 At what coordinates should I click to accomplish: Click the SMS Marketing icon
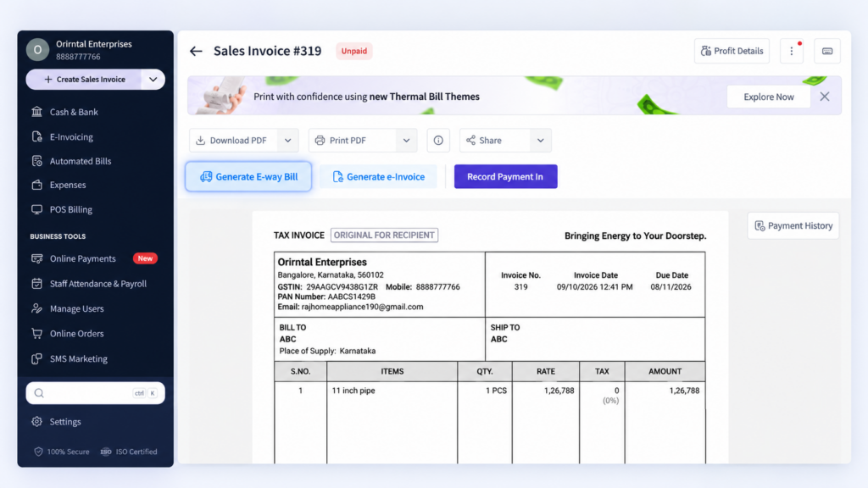37,359
